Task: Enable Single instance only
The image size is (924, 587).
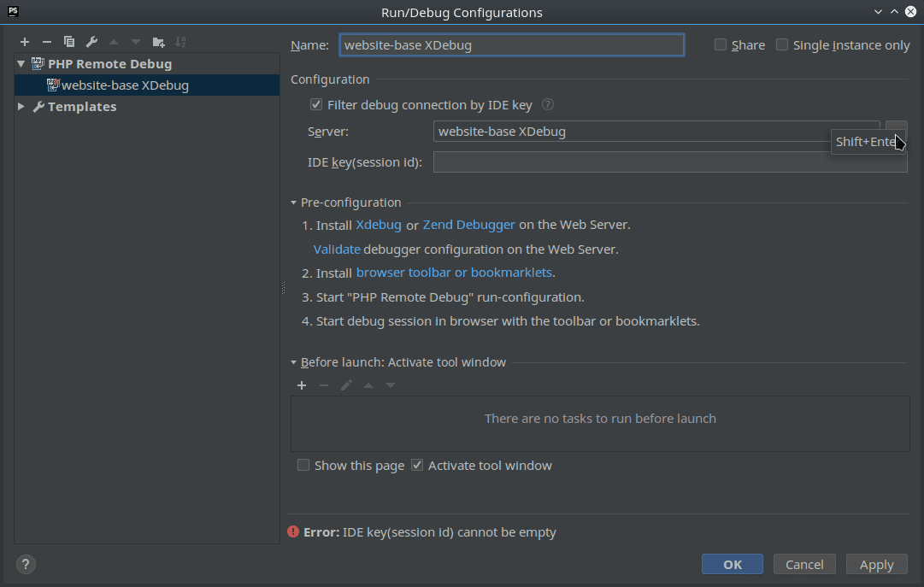Action: [782, 44]
